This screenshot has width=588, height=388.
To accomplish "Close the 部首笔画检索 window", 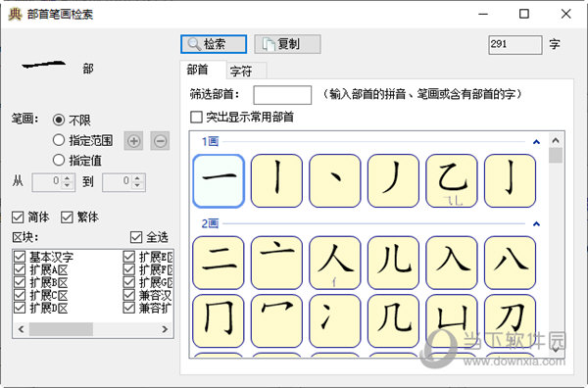I will (565, 15).
